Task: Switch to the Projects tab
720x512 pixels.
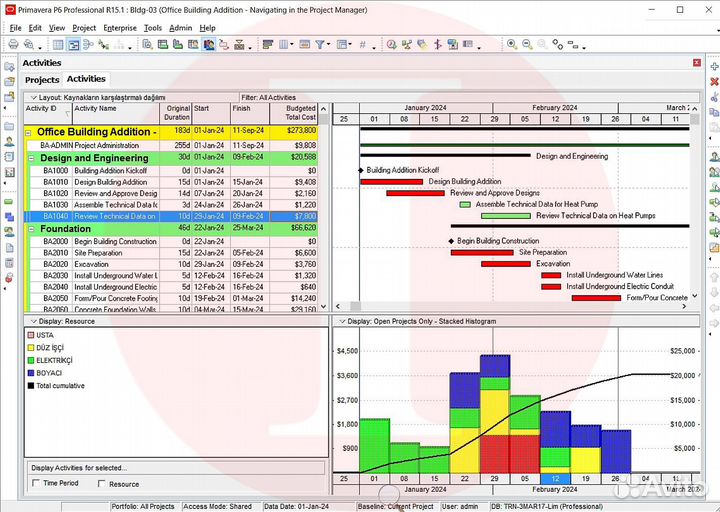Action: (x=42, y=80)
